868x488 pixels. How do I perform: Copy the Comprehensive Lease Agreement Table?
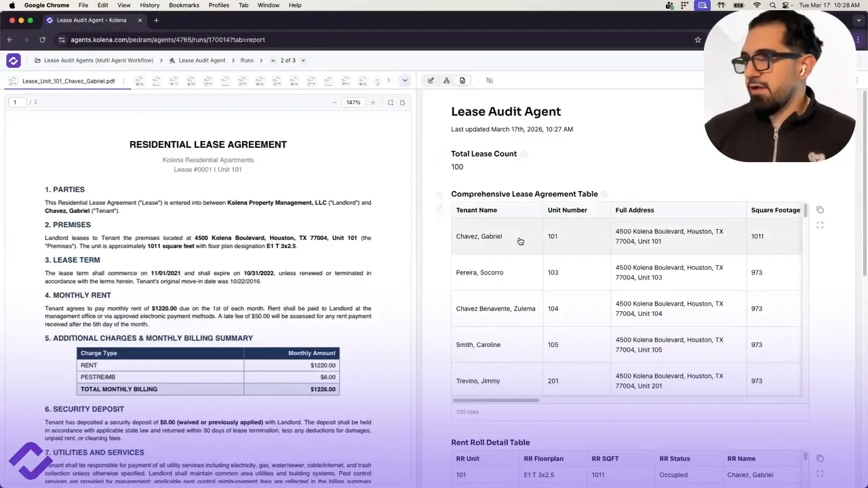pyautogui.click(x=820, y=210)
